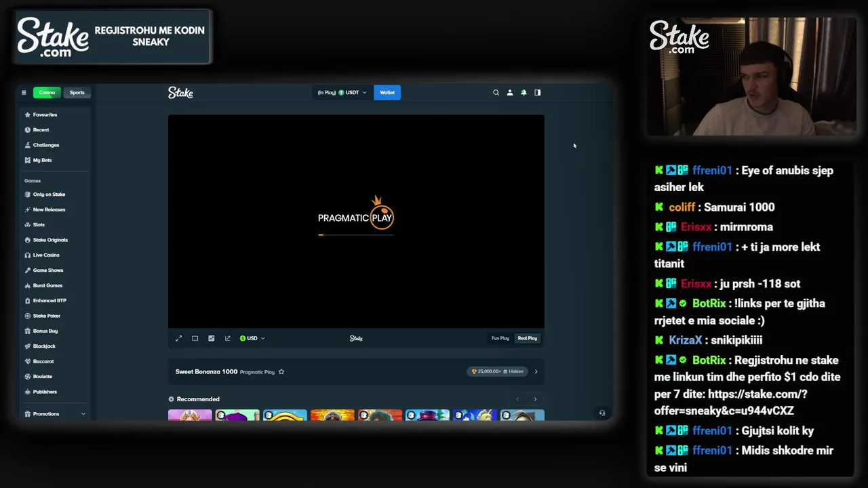The image size is (868, 488).
Task: Pop out the game window
Action: pyautogui.click(x=228, y=338)
